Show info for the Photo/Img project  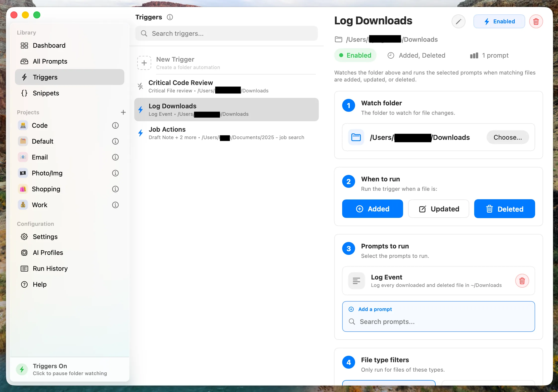point(115,173)
